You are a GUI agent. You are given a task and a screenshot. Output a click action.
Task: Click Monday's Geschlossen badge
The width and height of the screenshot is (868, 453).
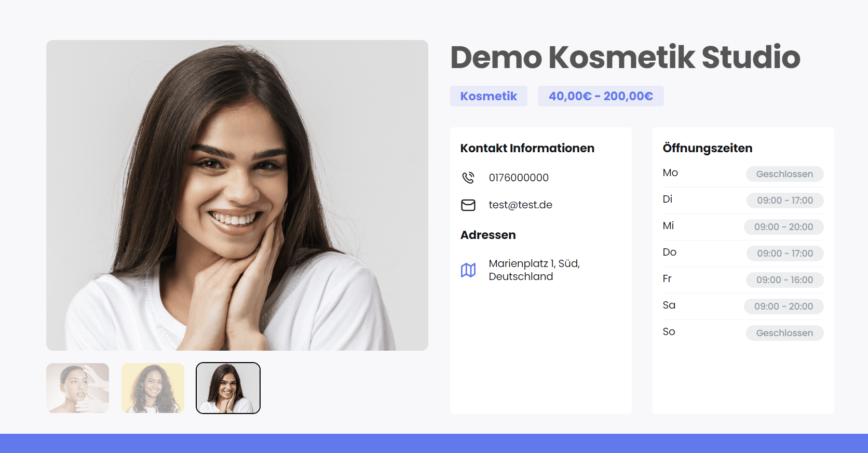(784, 174)
